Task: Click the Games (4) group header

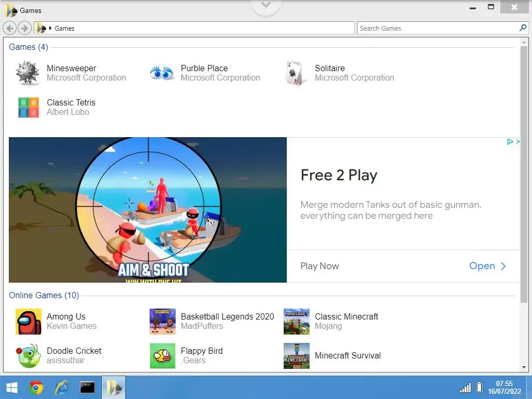Action: 29,47
